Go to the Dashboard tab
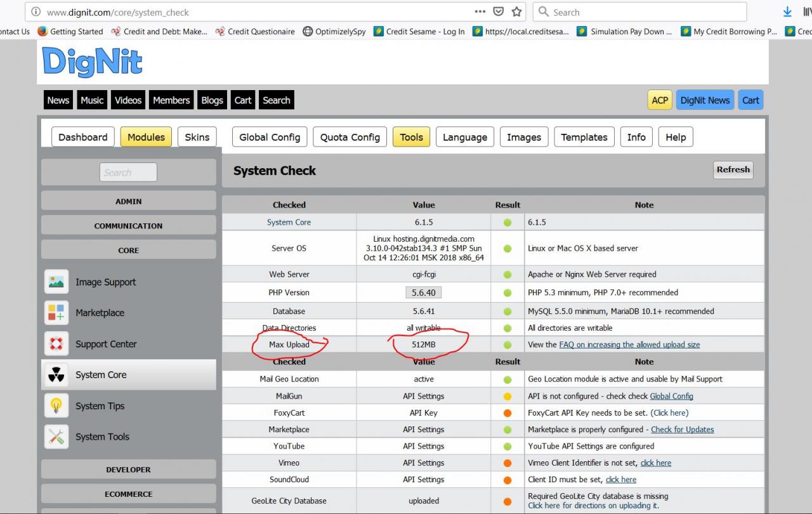 (82, 137)
